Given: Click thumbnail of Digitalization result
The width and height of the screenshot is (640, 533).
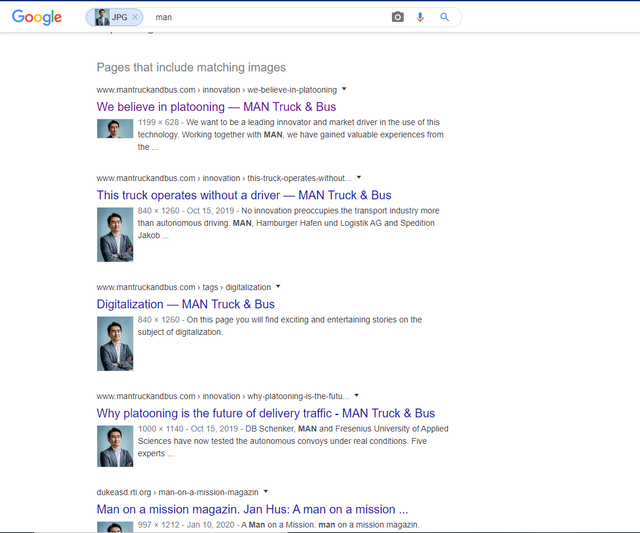Looking at the screenshot, I should click(x=115, y=344).
